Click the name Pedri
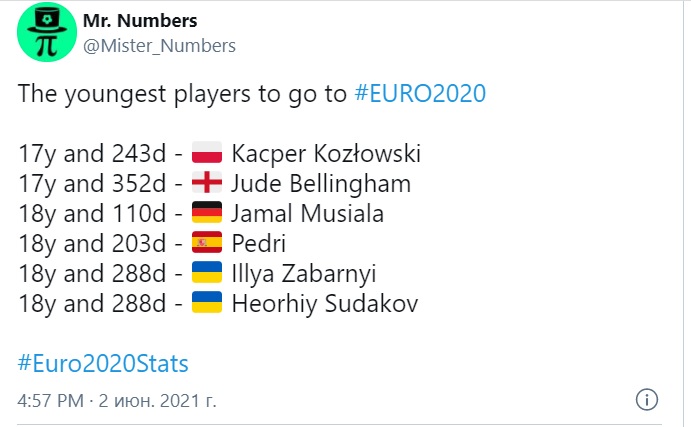Image resolution: width=691 pixels, height=427 pixels. 258,243
